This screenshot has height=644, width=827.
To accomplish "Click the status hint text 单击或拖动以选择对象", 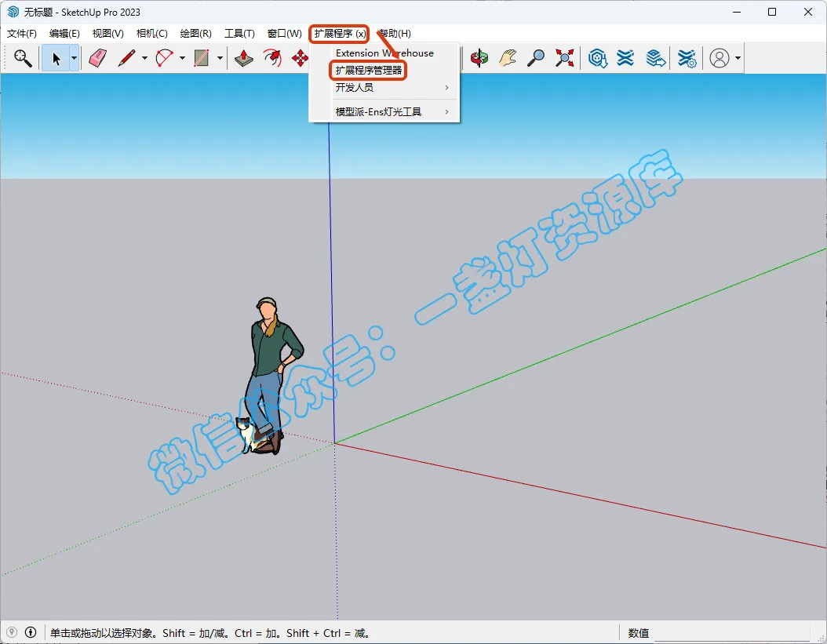I will 103,633.
